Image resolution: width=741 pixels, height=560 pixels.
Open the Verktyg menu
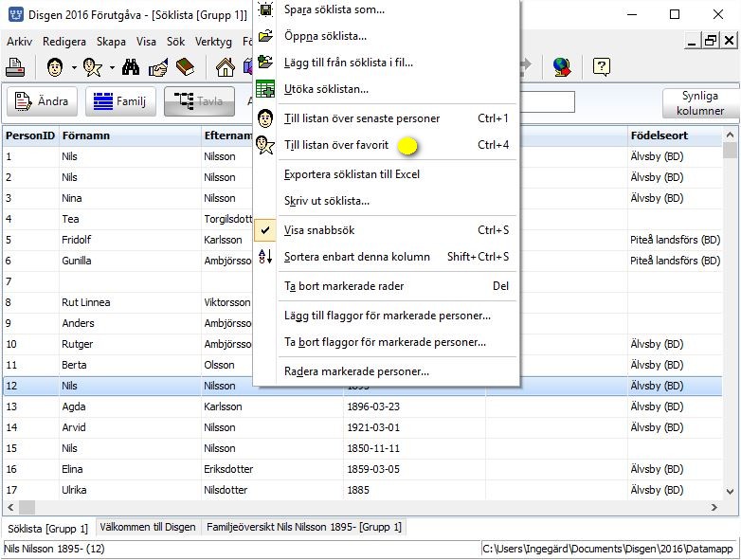213,42
